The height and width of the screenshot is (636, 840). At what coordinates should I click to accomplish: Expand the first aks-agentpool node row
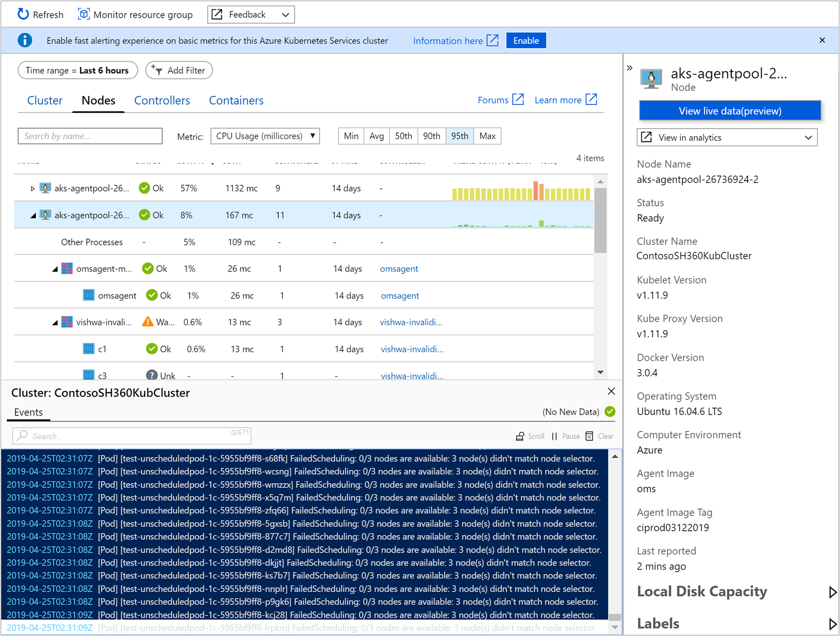pyautogui.click(x=32, y=188)
